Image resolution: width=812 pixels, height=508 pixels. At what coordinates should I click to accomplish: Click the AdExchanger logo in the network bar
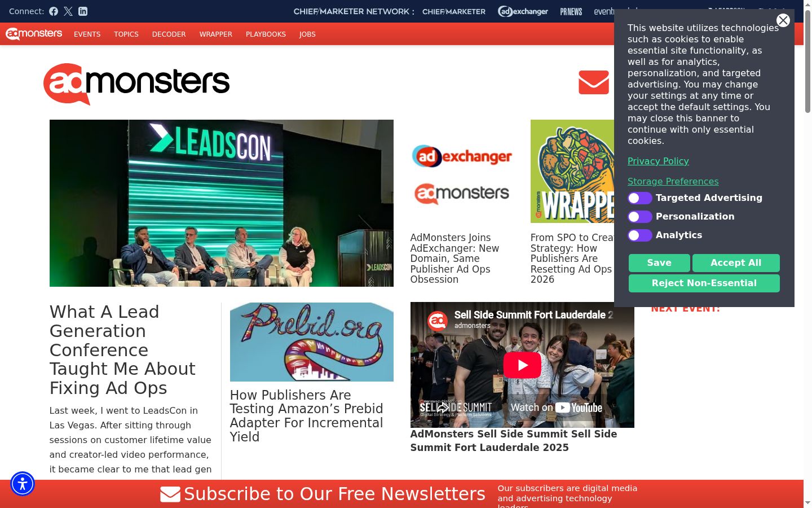coord(523,11)
